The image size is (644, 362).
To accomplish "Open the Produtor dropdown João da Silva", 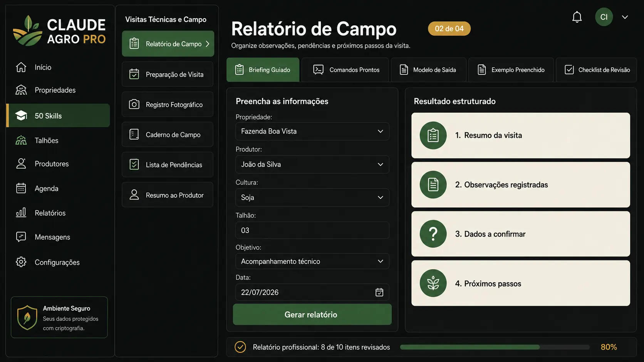I will click(312, 164).
